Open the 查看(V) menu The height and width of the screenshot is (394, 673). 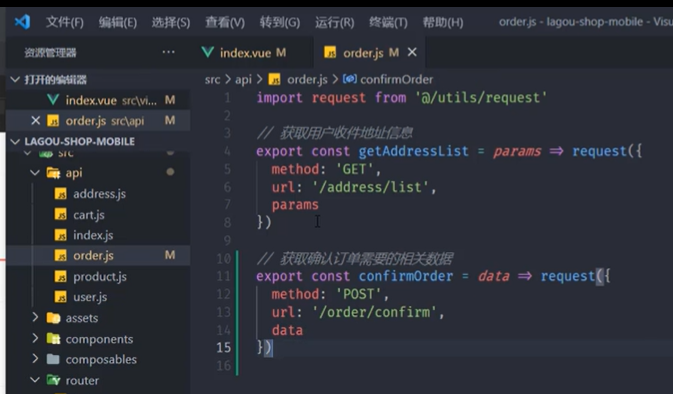click(225, 22)
